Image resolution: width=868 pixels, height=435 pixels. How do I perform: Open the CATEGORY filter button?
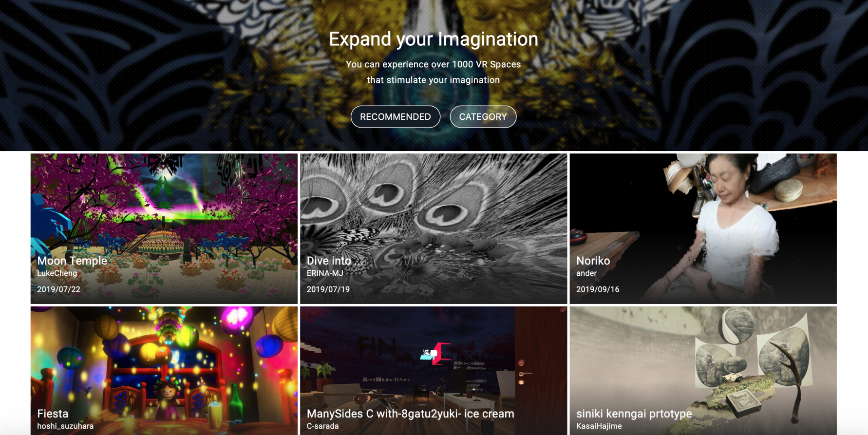pyautogui.click(x=483, y=117)
